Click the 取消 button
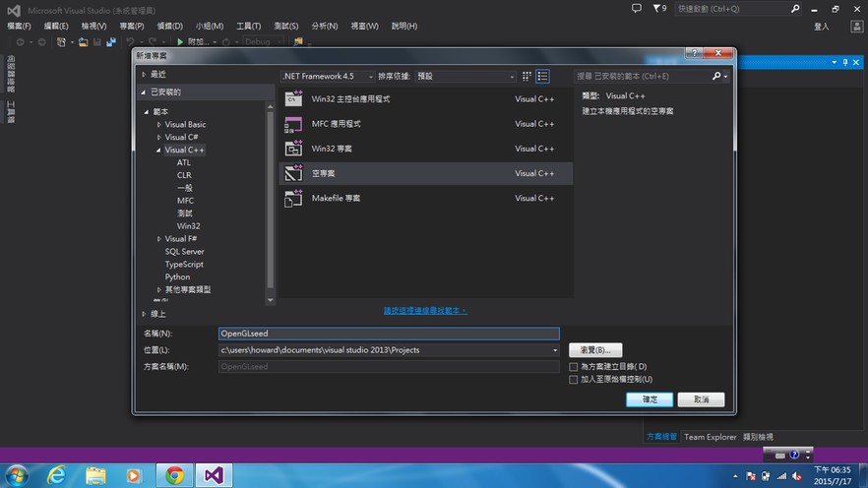 pyautogui.click(x=701, y=399)
